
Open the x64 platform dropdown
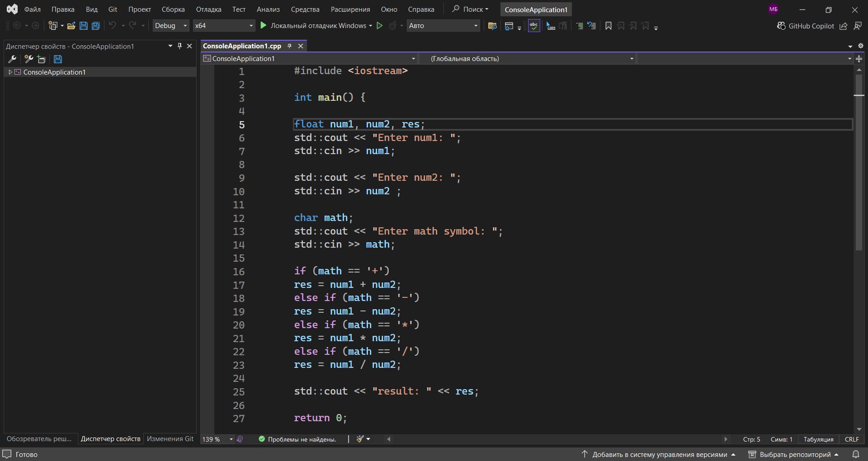tap(224, 26)
